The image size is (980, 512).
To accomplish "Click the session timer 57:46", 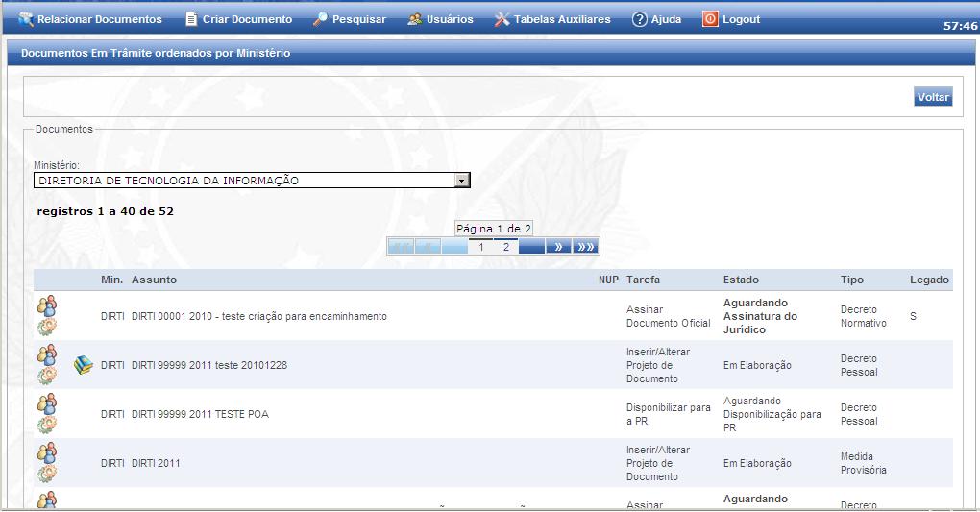I will point(960,26).
